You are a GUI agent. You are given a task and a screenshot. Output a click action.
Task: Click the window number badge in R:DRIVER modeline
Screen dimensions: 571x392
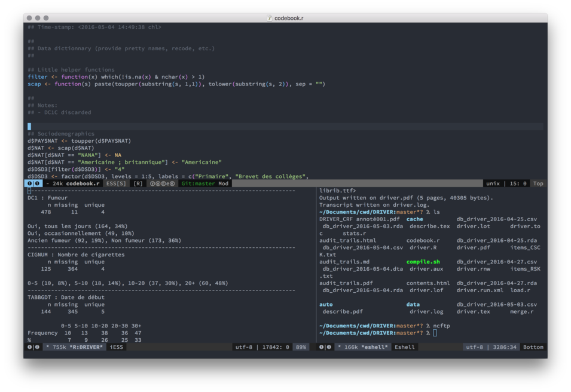pos(33,347)
